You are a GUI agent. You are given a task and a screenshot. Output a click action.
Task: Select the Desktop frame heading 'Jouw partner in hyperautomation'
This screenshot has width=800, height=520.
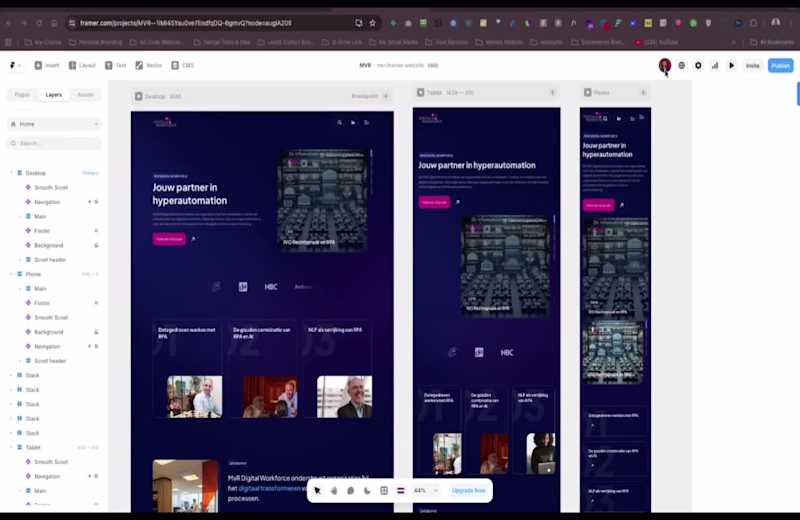190,194
